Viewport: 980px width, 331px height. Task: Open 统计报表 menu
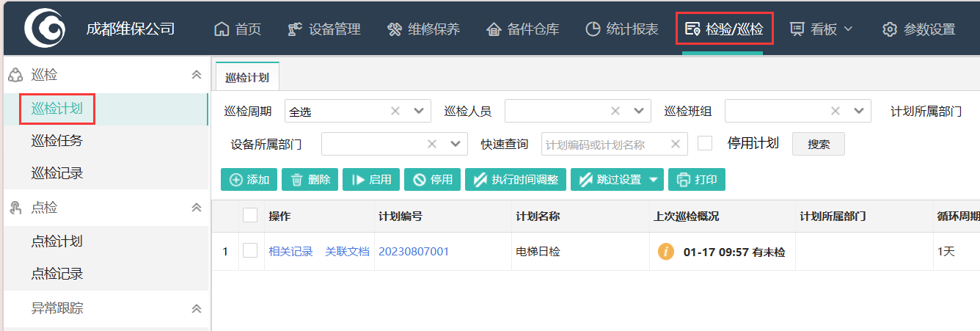(621, 29)
